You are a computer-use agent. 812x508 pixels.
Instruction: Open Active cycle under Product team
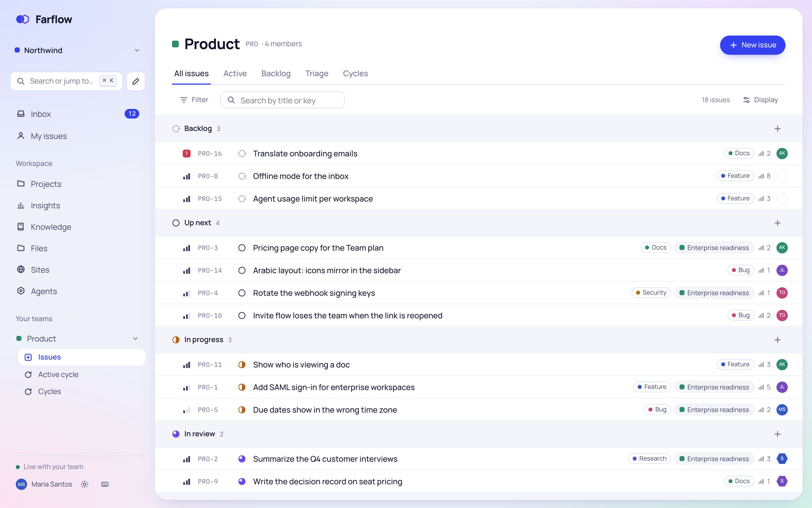81,375
